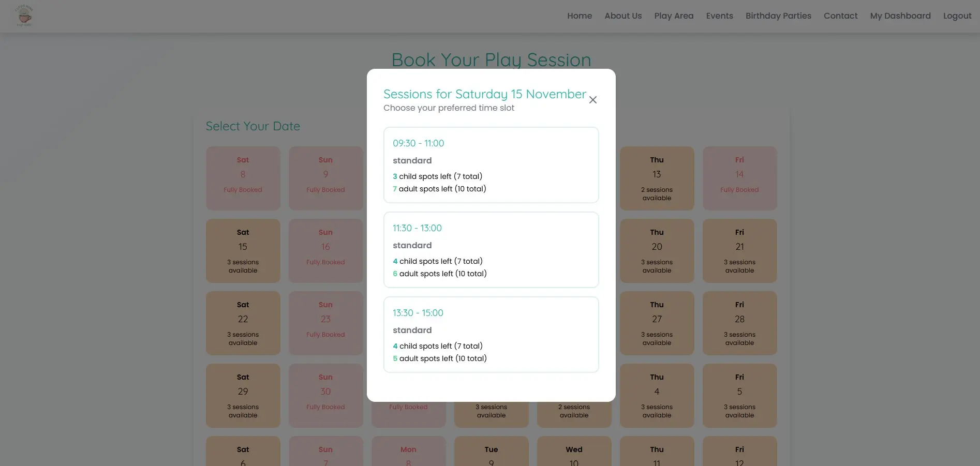The image size is (980, 466).
Task: Open My Dashboard
Action: pyautogui.click(x=900, y=16)
